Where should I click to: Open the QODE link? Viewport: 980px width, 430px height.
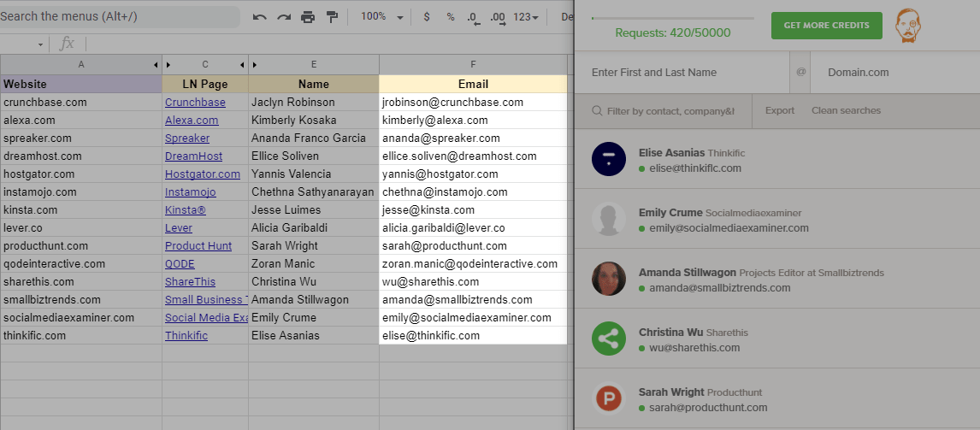click(180, 264)
